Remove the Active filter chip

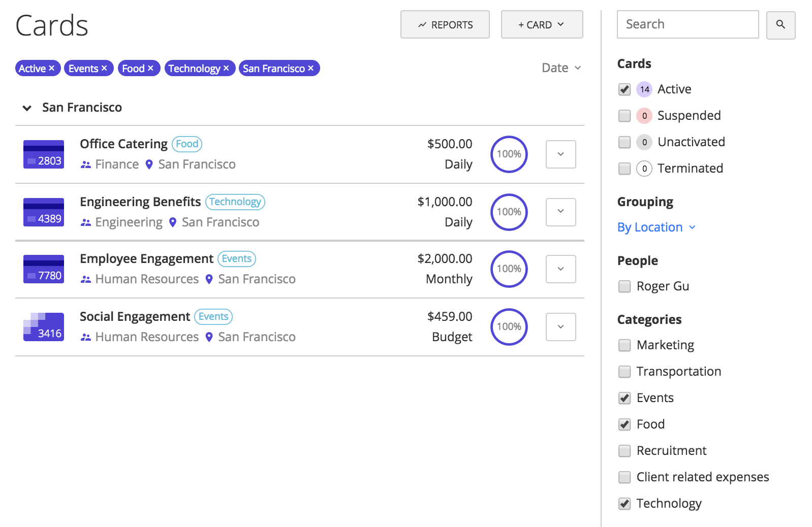coord(51,68)
